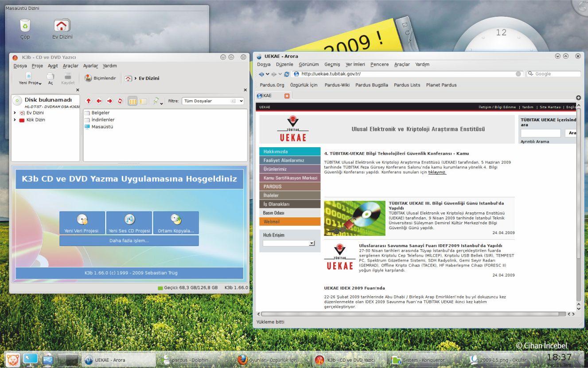Close the right K3b file panel with X
Viewport: 588px width, 368px height.
245,90
